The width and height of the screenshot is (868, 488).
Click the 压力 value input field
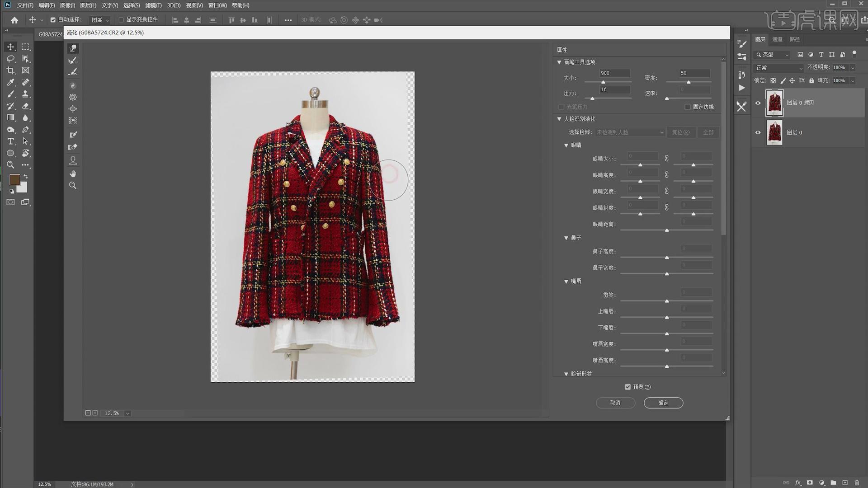(x=614, y=89)
